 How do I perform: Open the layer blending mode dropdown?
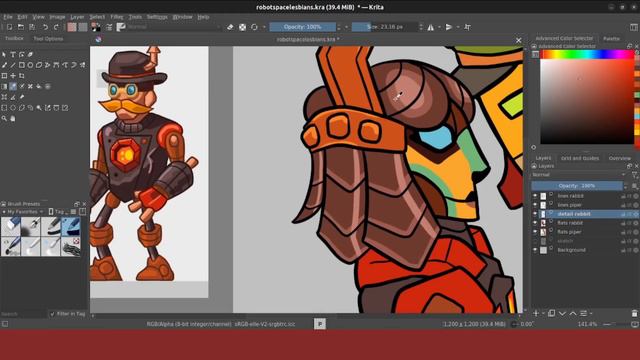579,175
